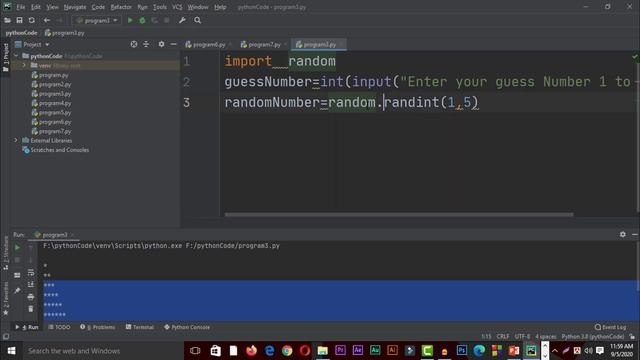Open the Python Console tool window
Image resolution: width=640 pixels, height=360 pixels.
pyautogui.click(x=187, y=327)
